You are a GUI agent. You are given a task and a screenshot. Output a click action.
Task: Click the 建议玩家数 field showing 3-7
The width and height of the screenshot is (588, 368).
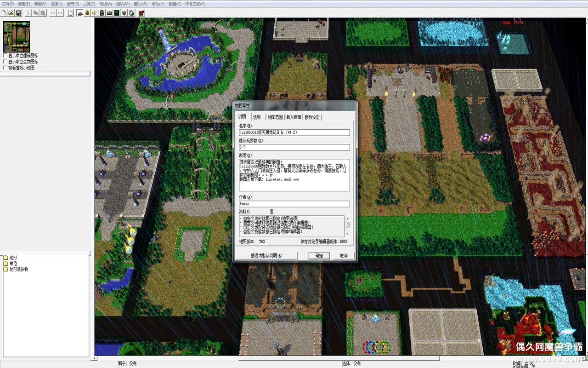tap(294, 147)
